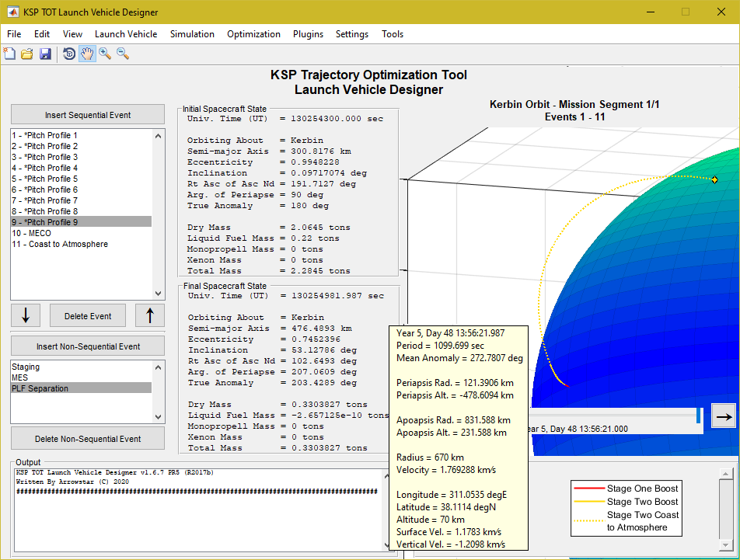Viewport: 740px width, 560px height.
Task: Open the File menu
Action: coord(14,34)
